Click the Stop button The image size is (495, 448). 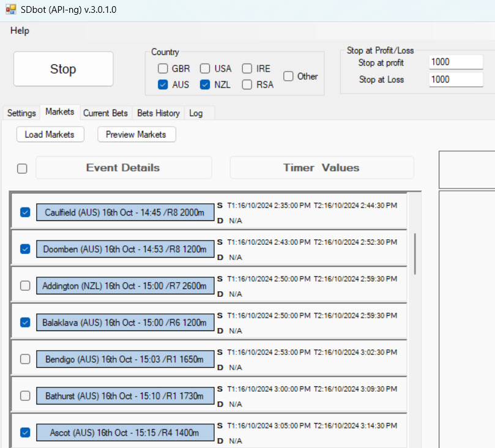63,69
